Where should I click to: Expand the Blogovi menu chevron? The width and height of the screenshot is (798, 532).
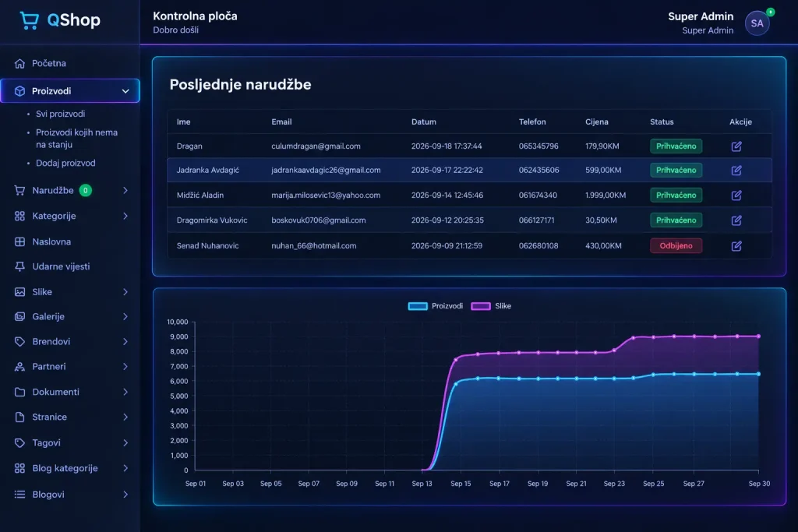(125, 495)
